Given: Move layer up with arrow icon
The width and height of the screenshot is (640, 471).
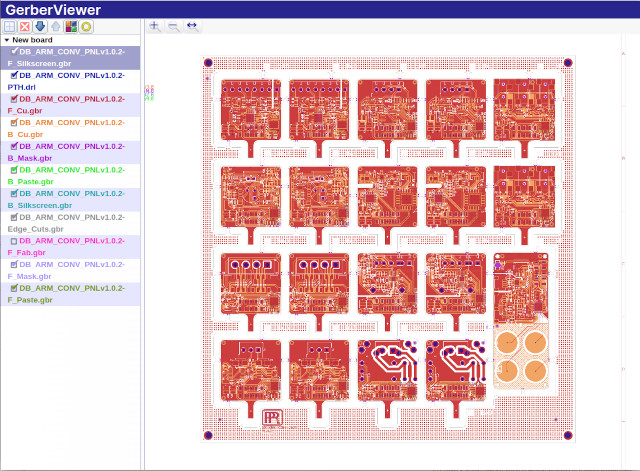Looking at the screenshot, I should point(55,26).
